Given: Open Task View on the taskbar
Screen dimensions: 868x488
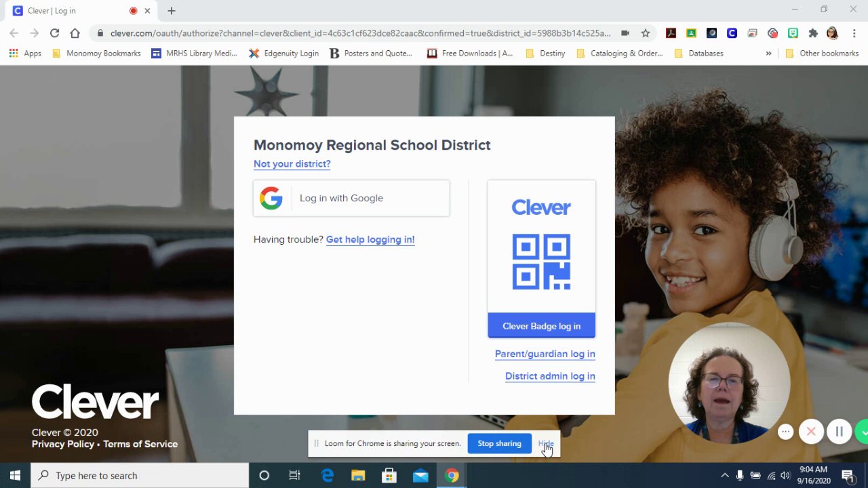Looking at the screenshot, I should click(x=294, y=476).
